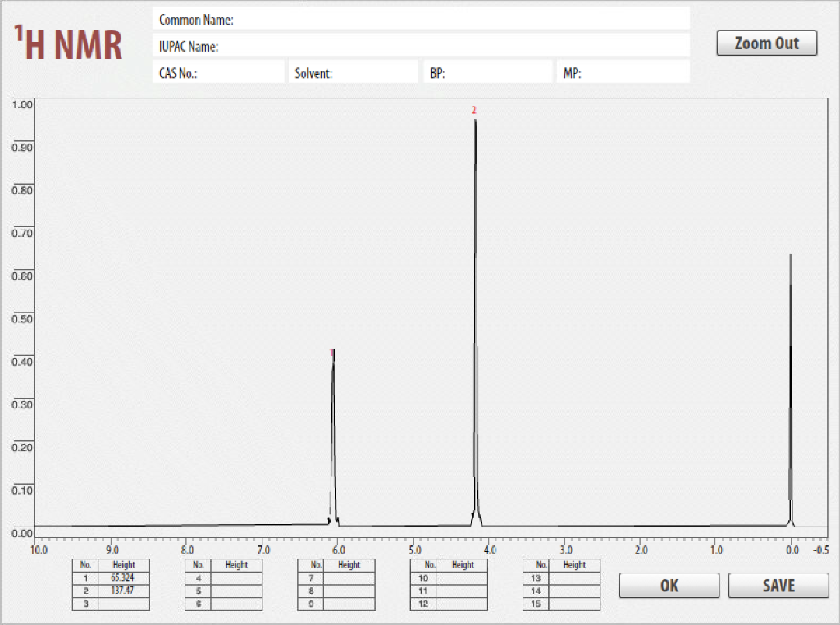840x625 pixels.
Task: Click the ¹H NMR logo
Action: click(x=68, y=41)
